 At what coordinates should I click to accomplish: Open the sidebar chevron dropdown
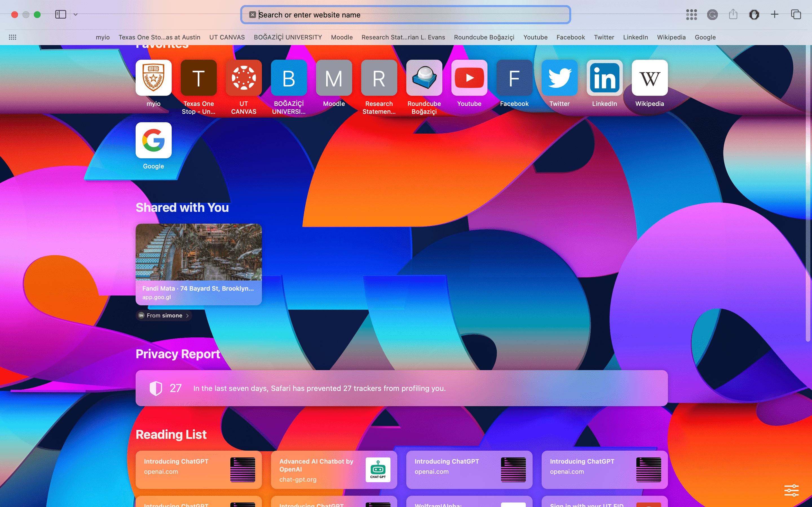pyautogui.click(x=75, y=14)
